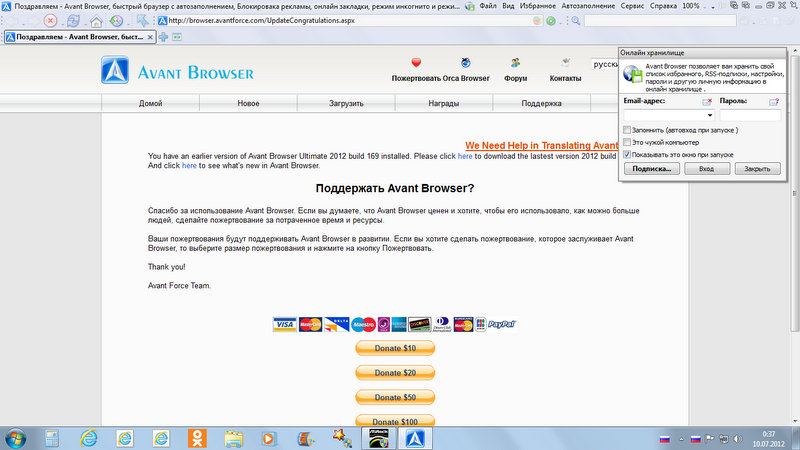Open the History toolbar icon
The height and width of the screenshot is (450, 800).
pyautogui.click(x=116, y=21)
